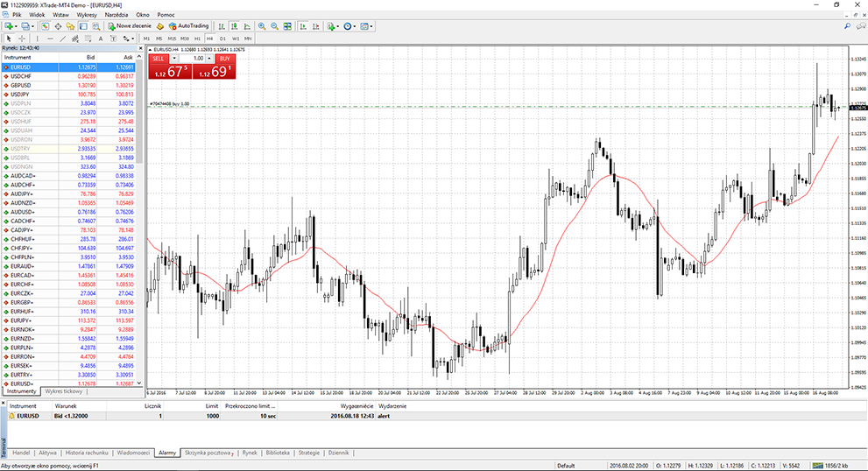Switch timeframe to M30
This screenshot has width=868, height=471.
click(184, 39)
